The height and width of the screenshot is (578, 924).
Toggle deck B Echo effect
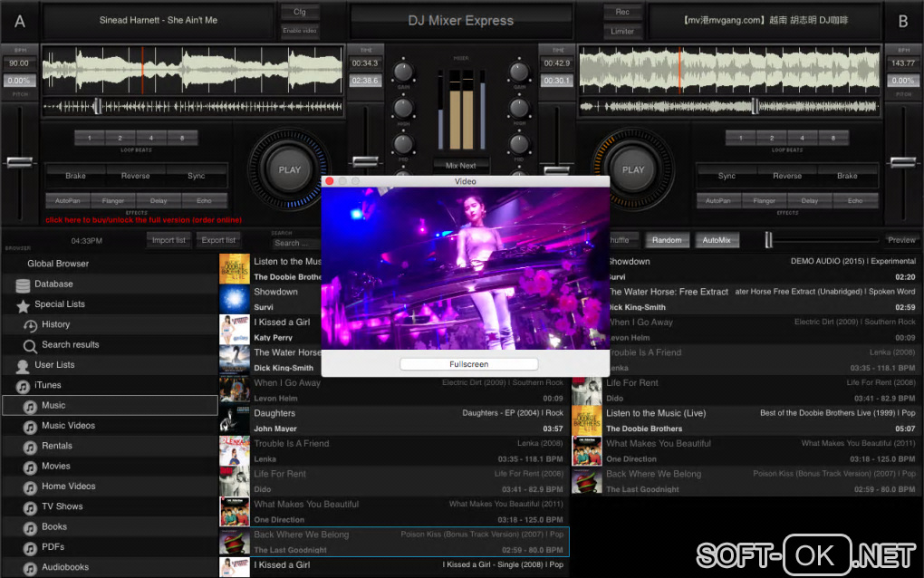pyautogui.click(x=855, y=201)
